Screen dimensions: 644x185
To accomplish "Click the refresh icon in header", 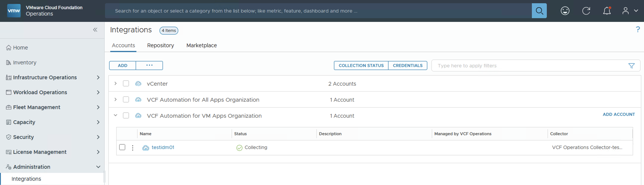I will pyautogui.click(x=586, y=11).
